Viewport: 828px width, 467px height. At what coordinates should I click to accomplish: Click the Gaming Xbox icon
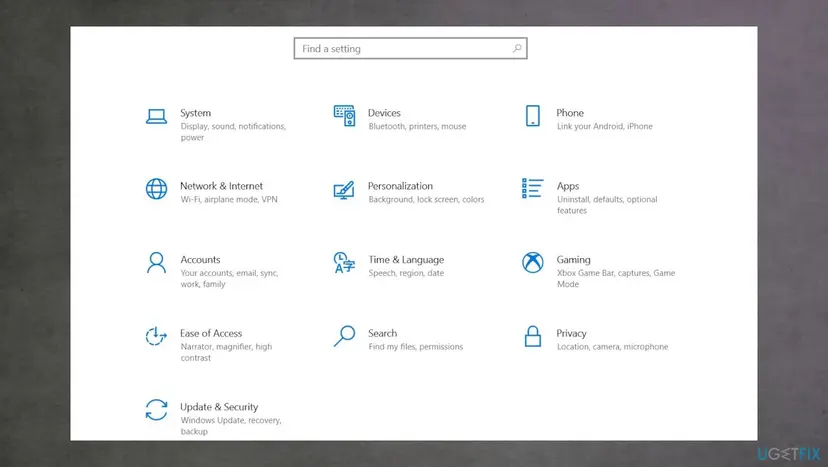(533, 263)
